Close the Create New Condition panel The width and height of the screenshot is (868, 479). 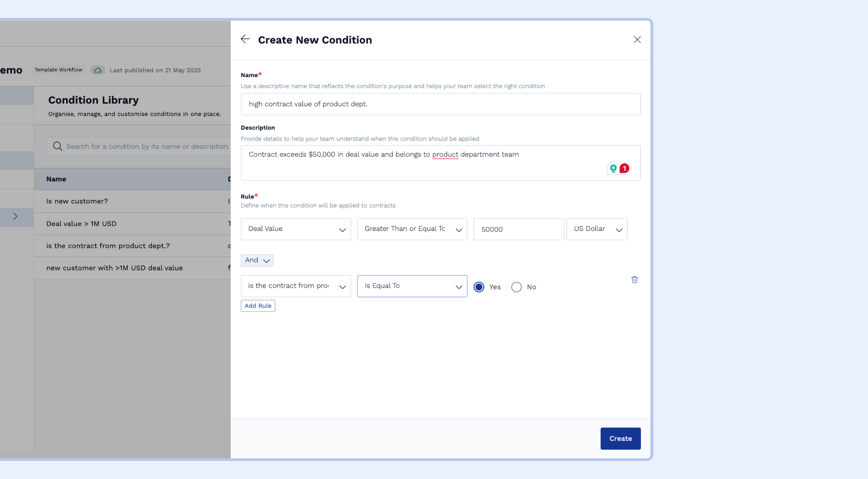(637, 40)
